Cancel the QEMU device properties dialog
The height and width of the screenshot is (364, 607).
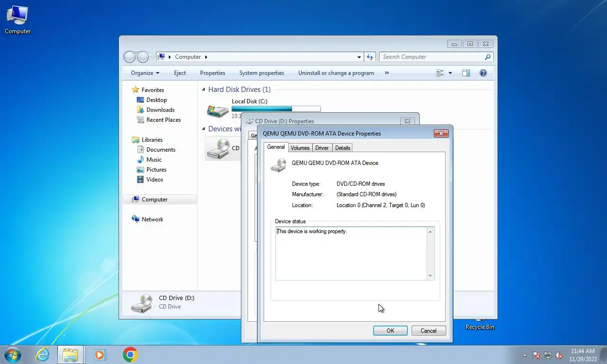click(x=429, y=331)
